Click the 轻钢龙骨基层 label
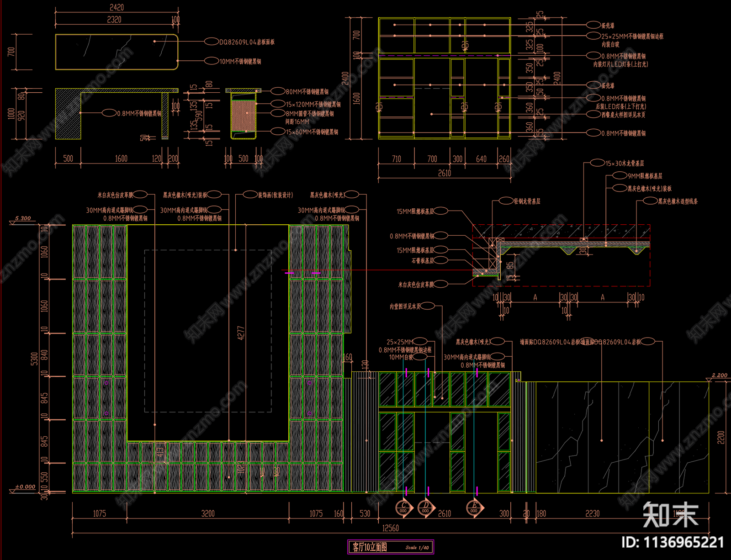This screenshot has width=731, height=560. (x=527, y=201)
